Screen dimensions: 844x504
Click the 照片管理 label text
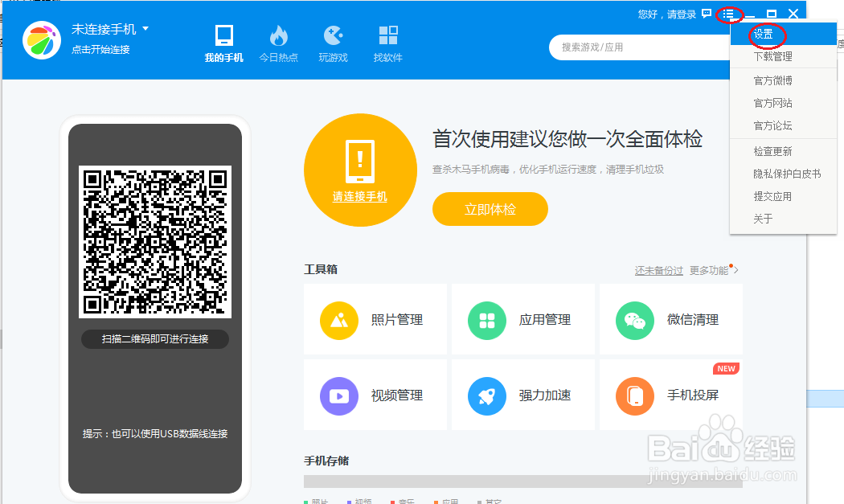(397, 320)
